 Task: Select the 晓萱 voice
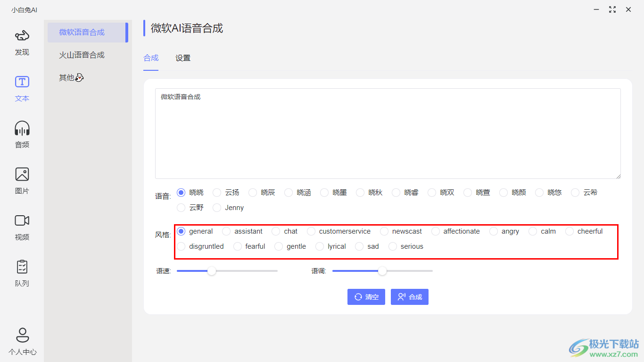477,193
